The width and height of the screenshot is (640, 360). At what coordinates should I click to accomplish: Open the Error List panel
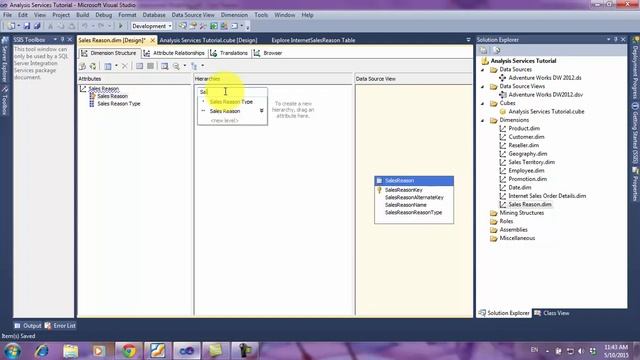[x=60, y=326]
